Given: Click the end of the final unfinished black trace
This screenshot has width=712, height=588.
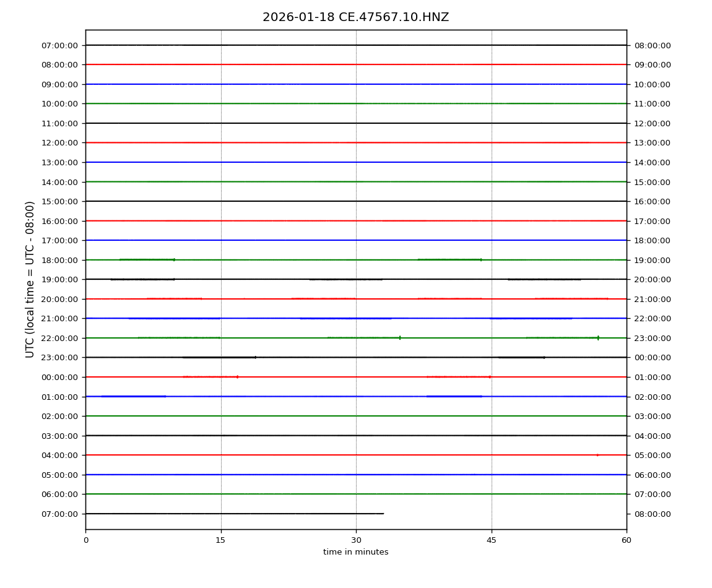Looking at the screenshot, I should point(383,514).
